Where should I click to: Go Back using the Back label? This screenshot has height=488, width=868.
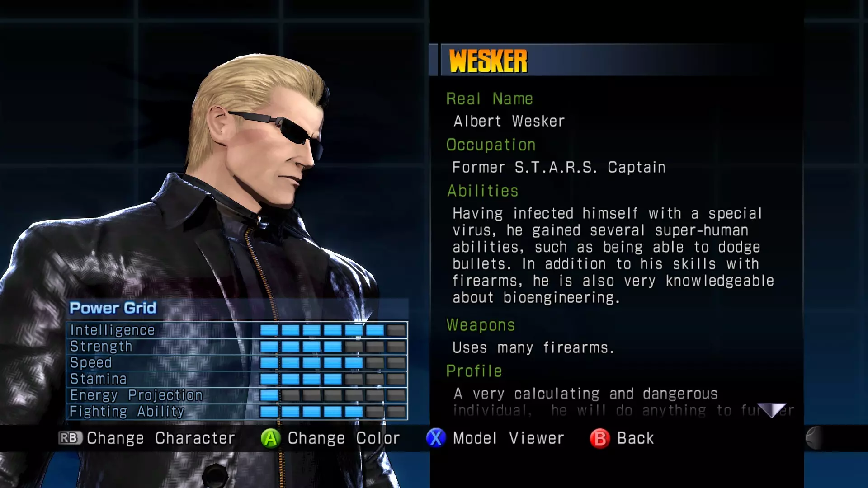pos(635,438)
